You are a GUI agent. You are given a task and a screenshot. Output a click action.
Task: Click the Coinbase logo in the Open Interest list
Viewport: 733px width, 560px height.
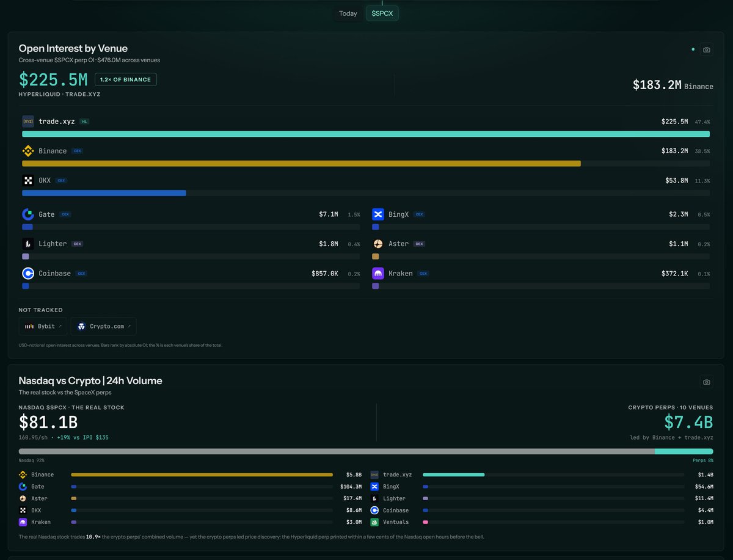[28, 274]
